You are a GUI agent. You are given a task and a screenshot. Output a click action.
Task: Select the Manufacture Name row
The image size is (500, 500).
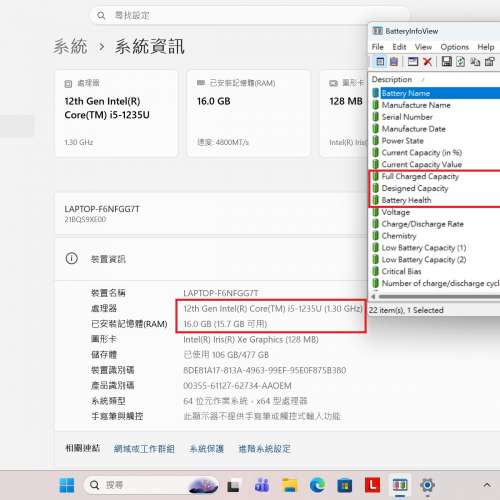pyautogui.click(x=436, y=105)
